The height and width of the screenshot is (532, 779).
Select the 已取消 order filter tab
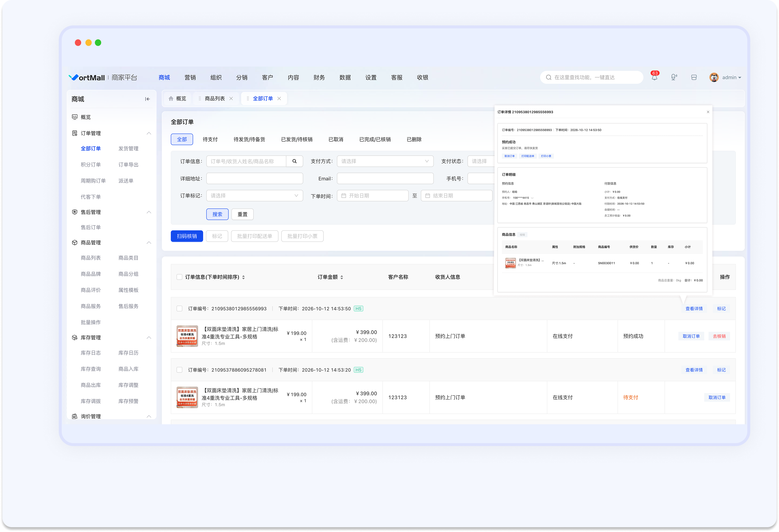(336, 140)
